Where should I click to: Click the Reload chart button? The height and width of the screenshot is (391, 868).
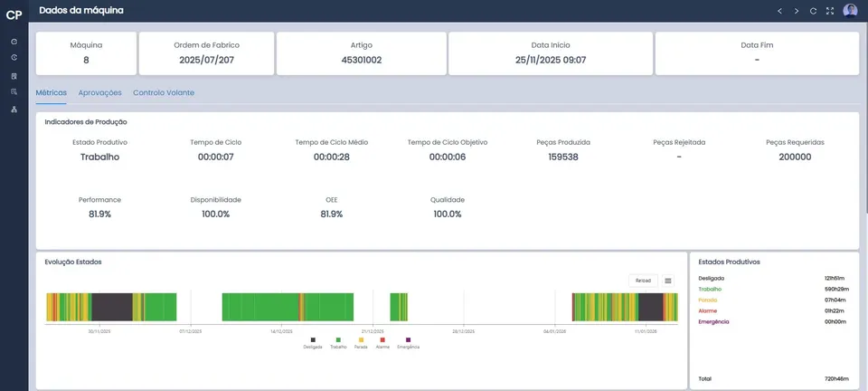coord(643,281)
